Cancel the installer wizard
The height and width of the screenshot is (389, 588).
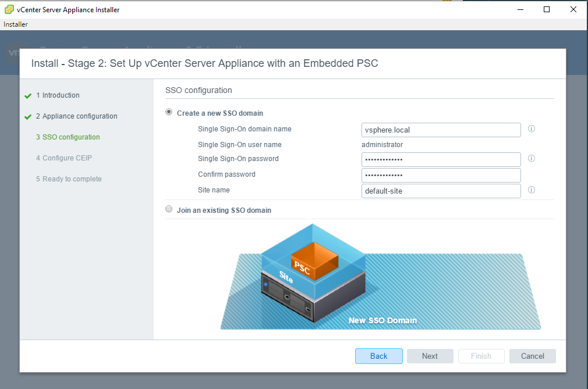coord(533,356)
